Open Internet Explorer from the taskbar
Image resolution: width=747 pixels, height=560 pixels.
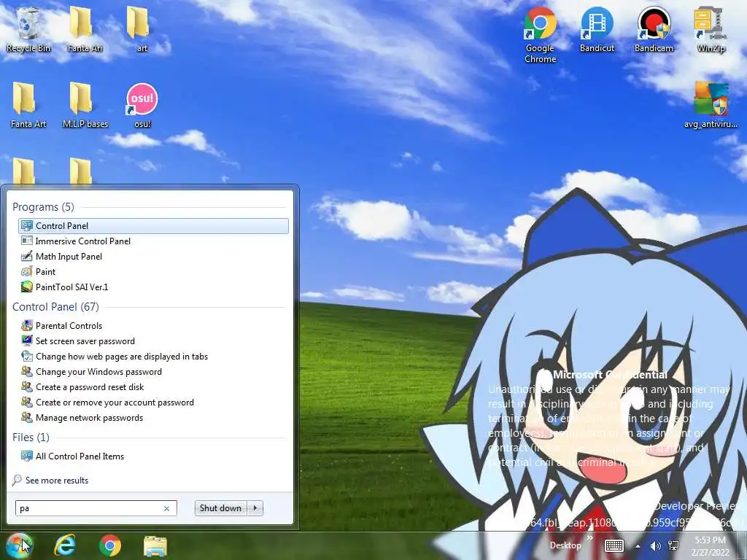(65, 545)
